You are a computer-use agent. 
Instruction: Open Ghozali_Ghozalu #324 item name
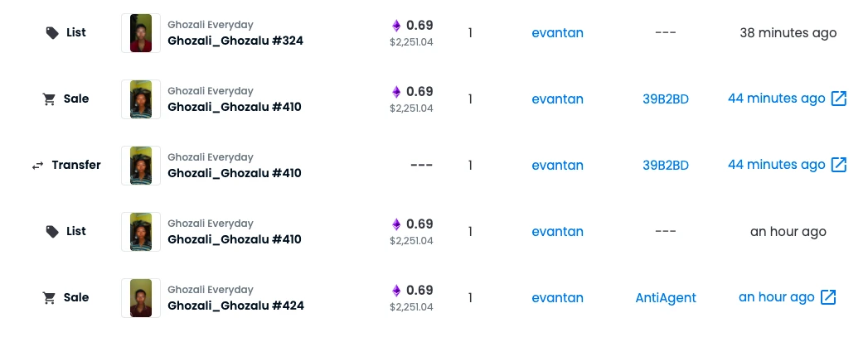tap(235, 41)
